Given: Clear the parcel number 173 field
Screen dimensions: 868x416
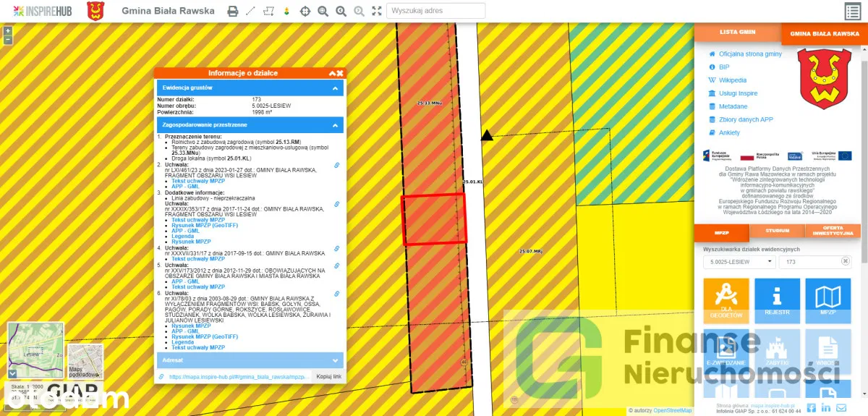Looking at the screenshot, I should click(845, 261).
